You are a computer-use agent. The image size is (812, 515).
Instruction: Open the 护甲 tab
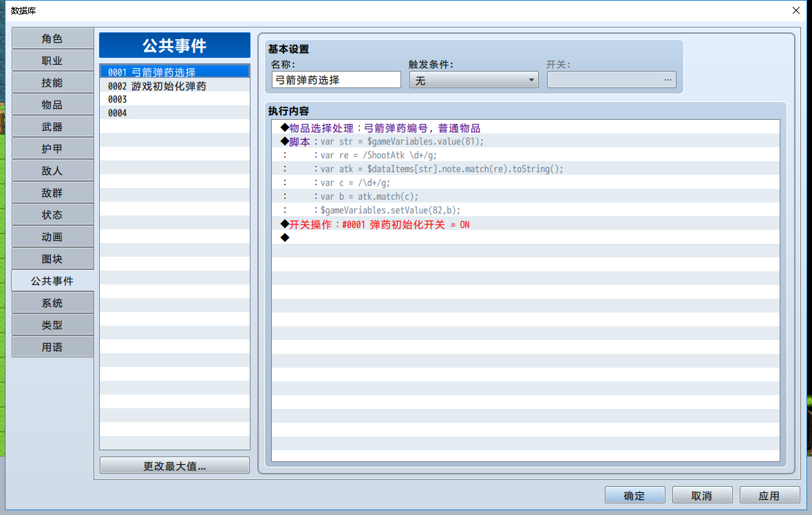[52, 149]
